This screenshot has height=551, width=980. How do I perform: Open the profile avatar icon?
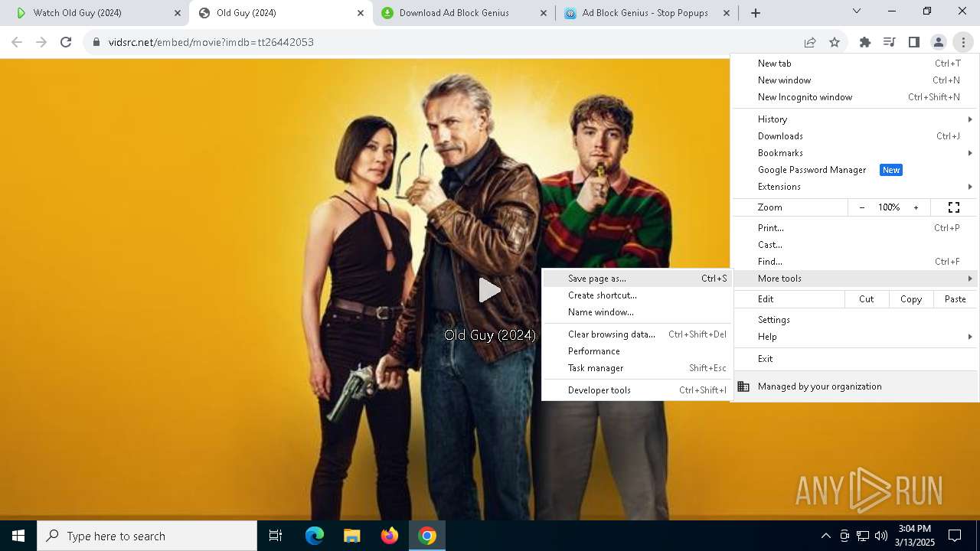pyautogui.click(x=938, y=42)
